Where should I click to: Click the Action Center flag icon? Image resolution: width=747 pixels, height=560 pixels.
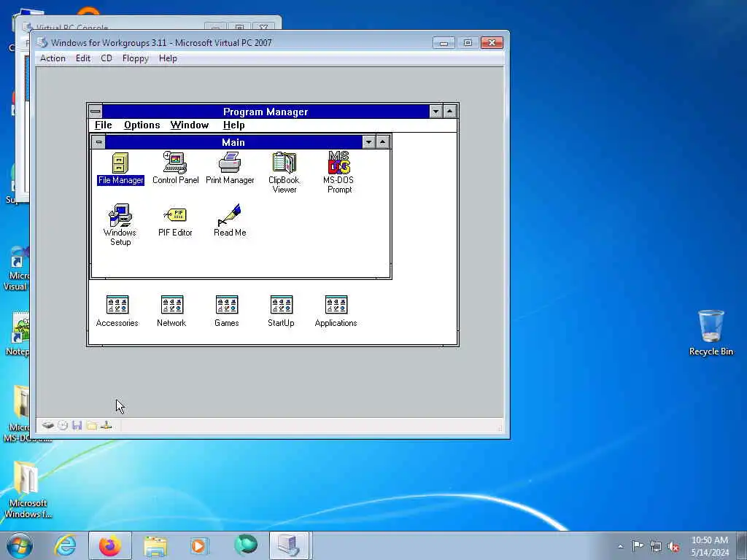[638, 545]
